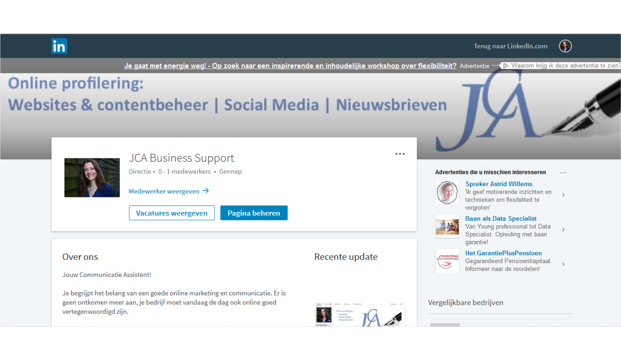Click Online profilering cover headline
This screenshot has width=621, height=364.
76,83
